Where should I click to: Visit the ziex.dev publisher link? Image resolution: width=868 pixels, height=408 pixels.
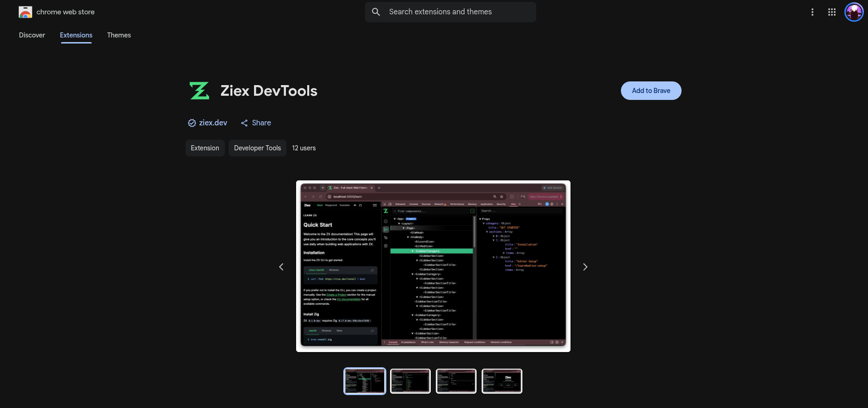click(x=213, y=123)
